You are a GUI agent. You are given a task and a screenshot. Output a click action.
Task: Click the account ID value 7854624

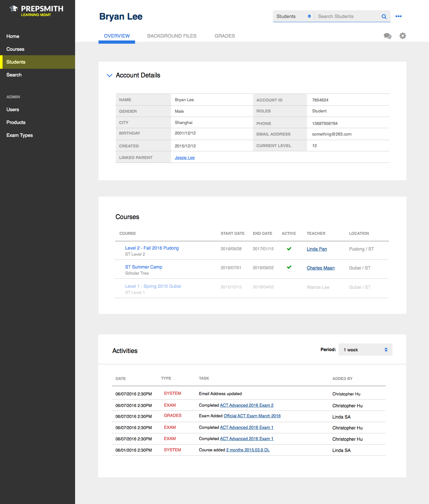pyautogui.click(x=320, y=100)
